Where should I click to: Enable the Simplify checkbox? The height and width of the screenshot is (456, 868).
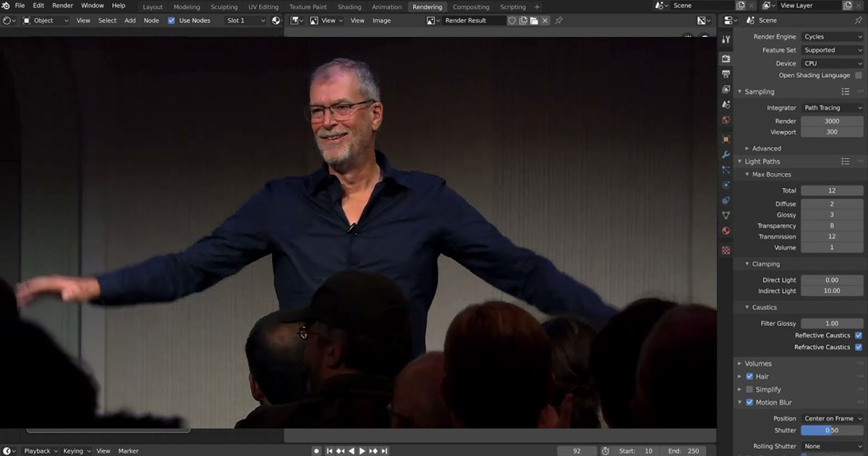pyautogui.click(x=749, y=389)
